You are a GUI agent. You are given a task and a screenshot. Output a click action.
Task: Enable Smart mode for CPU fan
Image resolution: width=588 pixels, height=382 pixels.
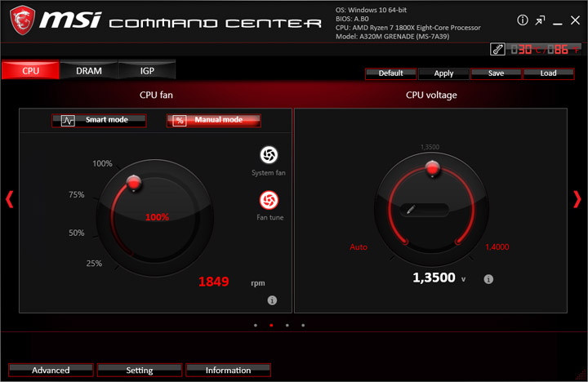pyautogui.click(x=99, y=120)
